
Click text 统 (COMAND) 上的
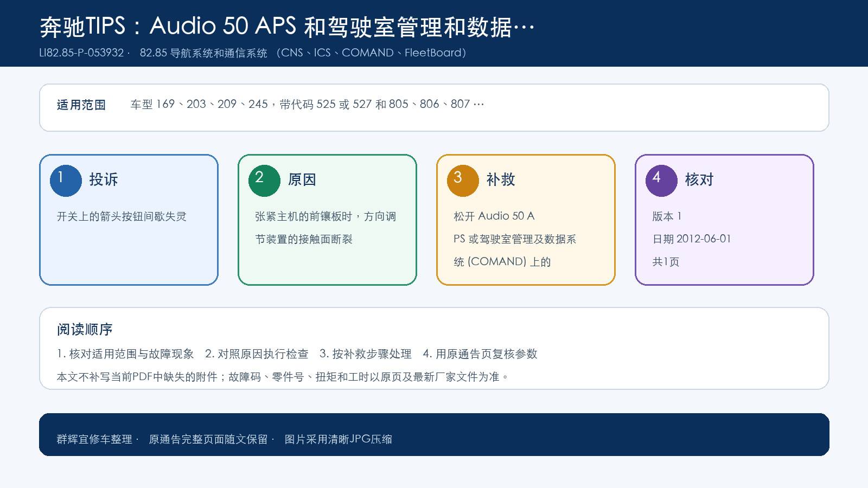coord(502,262)
